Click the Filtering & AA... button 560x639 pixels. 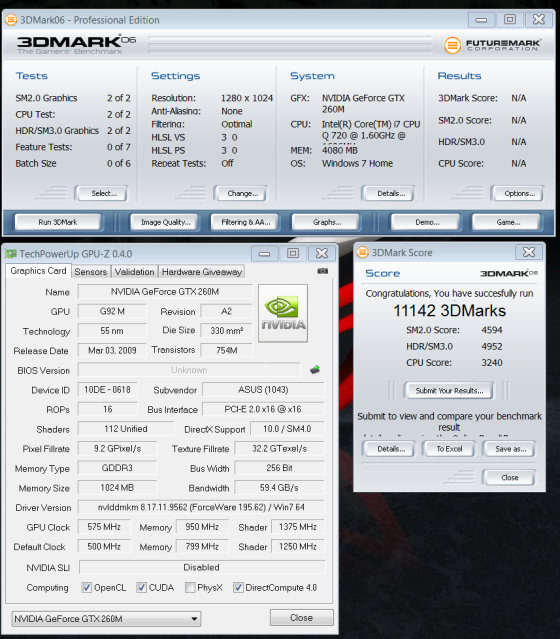click(245, 222)
